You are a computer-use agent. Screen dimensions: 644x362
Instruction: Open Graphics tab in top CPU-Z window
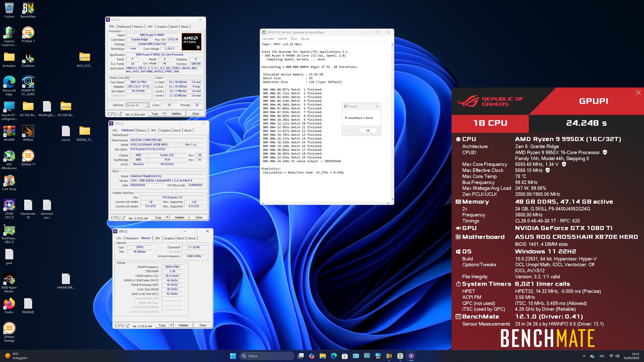(162, 27)
